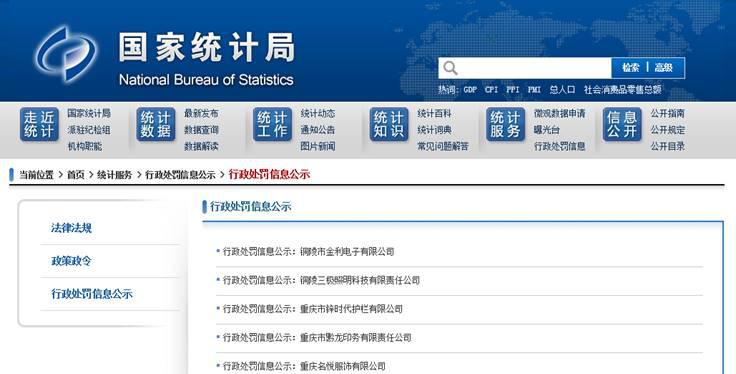This screenshot has width=736, height=374.
Task: Select 行政处罚信息公示 in the left sidebar
Action: [92, 294]
